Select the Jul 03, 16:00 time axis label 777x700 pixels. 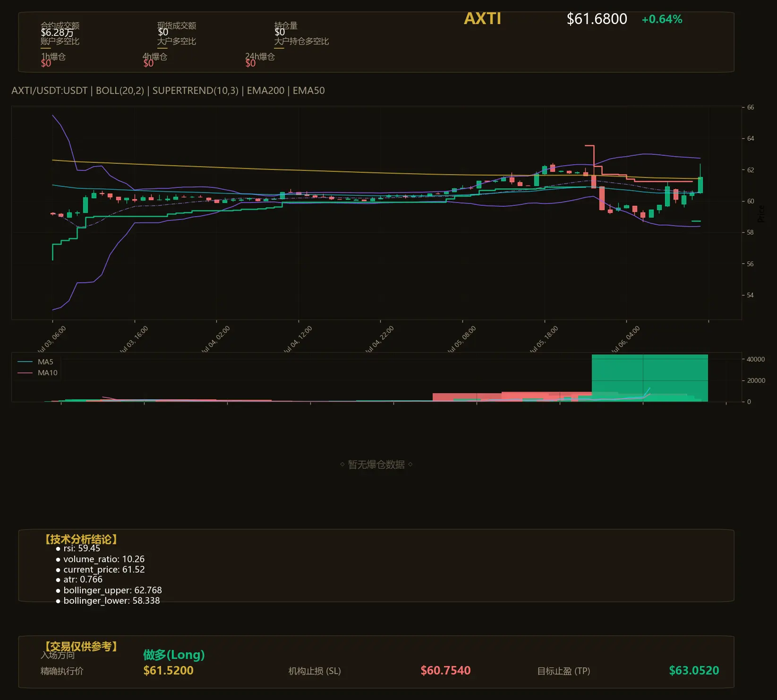point(133,339)
